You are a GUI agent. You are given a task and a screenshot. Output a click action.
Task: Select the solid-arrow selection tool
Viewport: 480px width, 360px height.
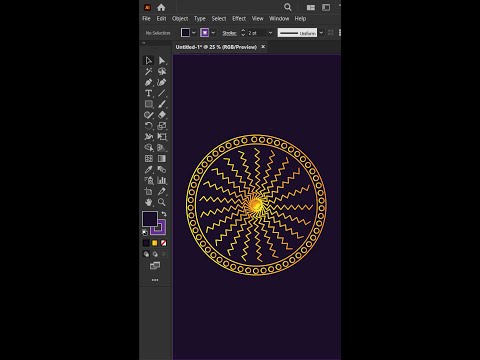[162, 60]
